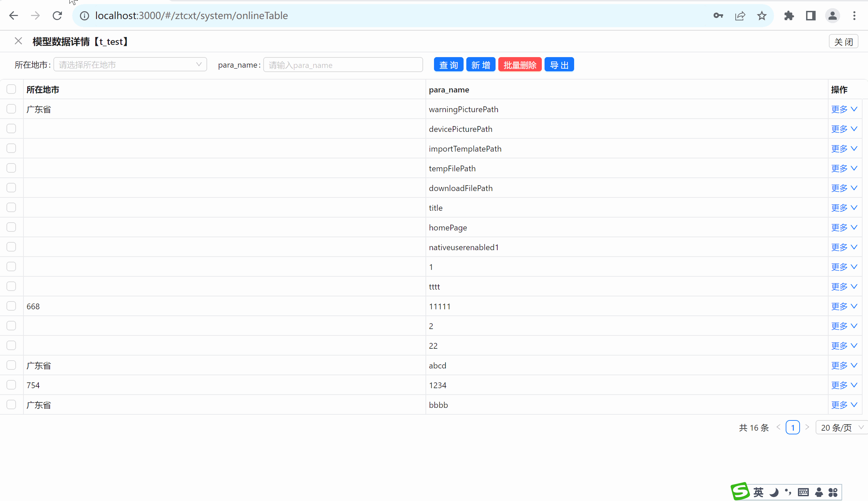Screen dimensions: 868x501
Task: Click the share page icon
Action: click(x=740, y=16)
